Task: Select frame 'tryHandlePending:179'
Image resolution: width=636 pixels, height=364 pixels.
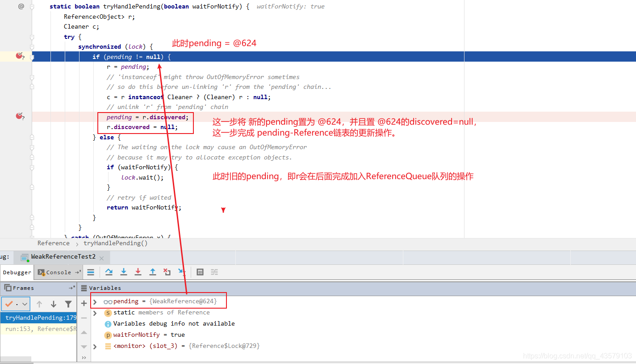Action: tap(38, 318)
